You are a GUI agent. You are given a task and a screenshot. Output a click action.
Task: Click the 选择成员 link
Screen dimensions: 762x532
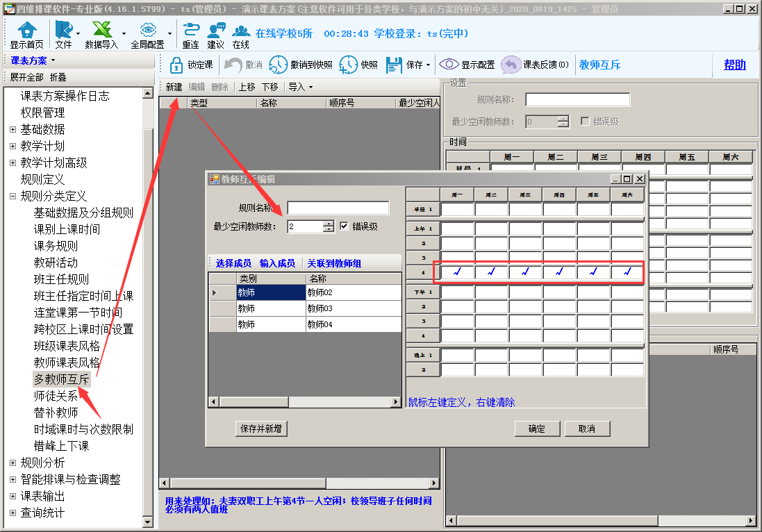pos(233,263)
